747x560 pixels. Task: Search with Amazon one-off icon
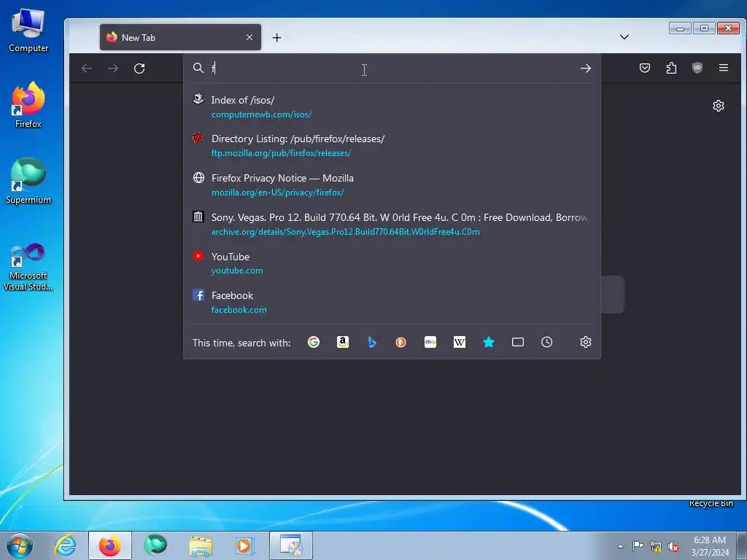[343, 342]
